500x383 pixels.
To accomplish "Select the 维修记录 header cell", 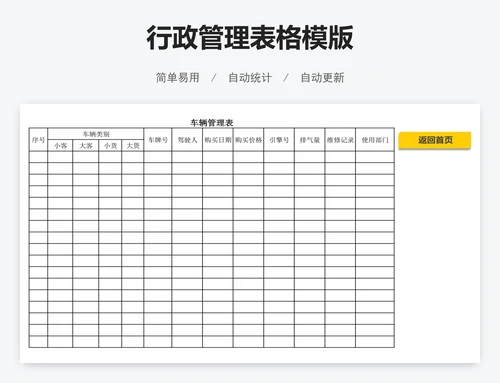I will (340, 140).
